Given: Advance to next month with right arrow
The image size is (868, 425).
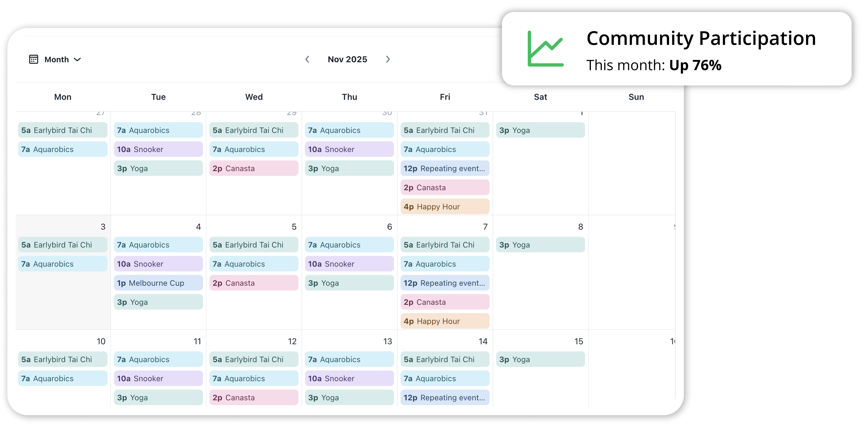Looking at the screenshot, I should [x=387, y=59].
